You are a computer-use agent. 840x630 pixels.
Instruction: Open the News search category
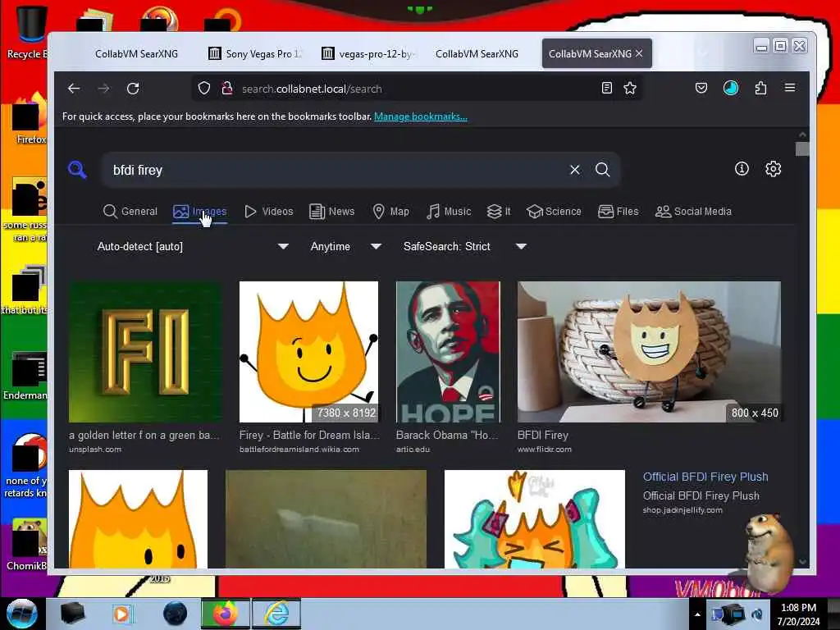click(x=332, y=211)
